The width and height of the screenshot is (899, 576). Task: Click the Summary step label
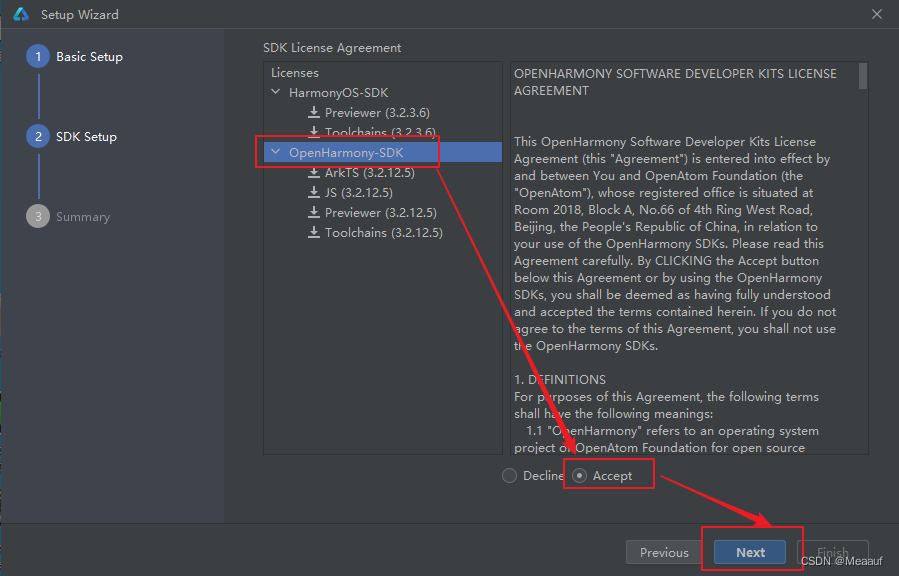[x=83, y=217]
